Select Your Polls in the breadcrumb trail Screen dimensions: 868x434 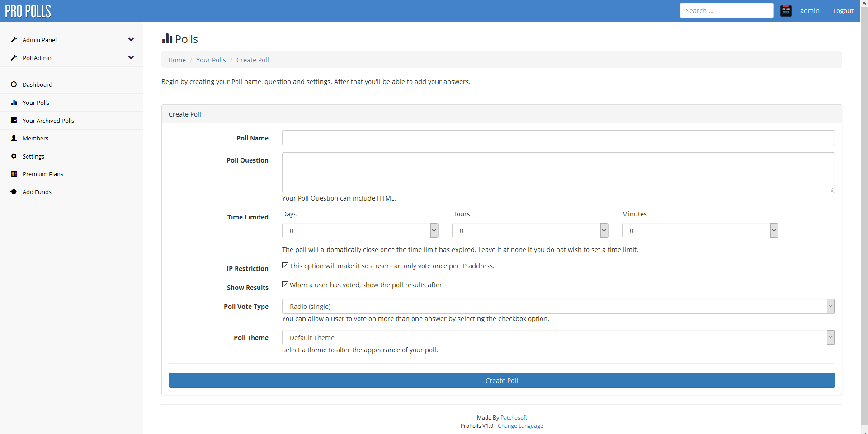211,60
